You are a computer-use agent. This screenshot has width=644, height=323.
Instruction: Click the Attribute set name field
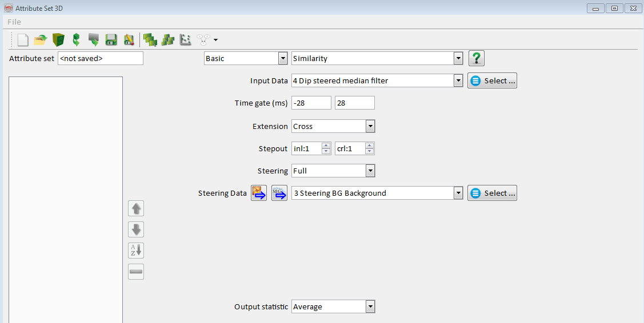click(x=100, y=58)
